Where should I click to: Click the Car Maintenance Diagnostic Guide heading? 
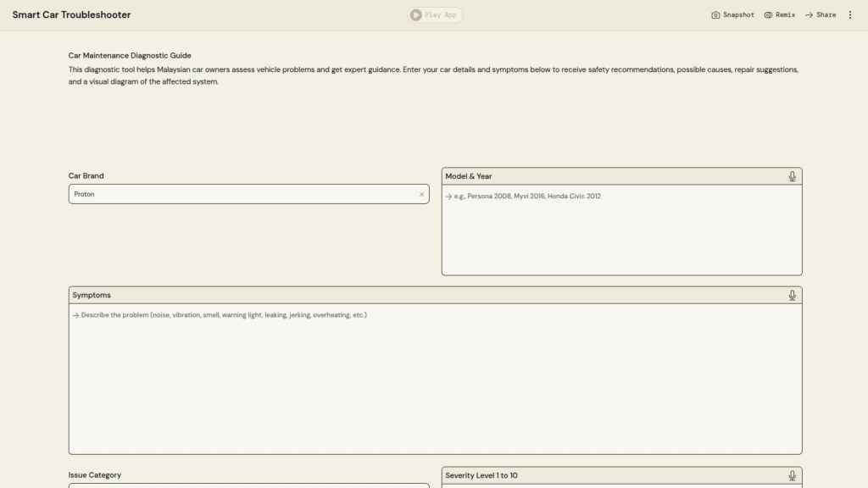130,55
